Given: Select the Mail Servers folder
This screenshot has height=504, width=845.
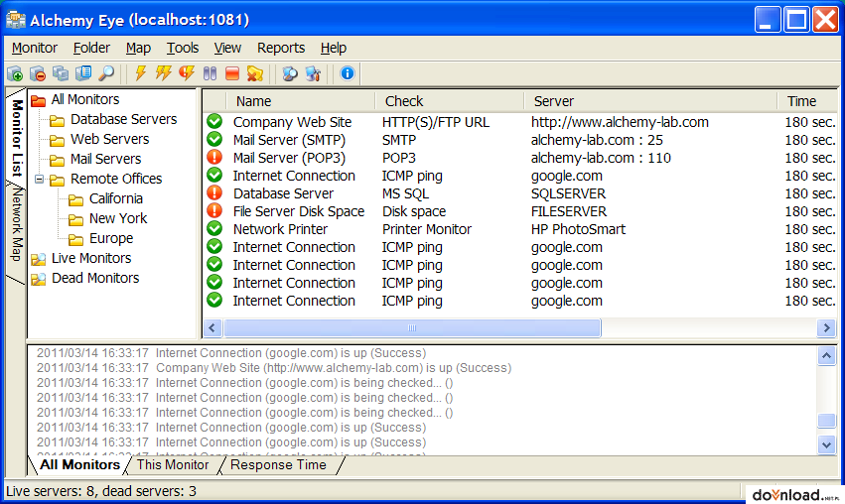Looking at the screenshot, I should 105,159.
